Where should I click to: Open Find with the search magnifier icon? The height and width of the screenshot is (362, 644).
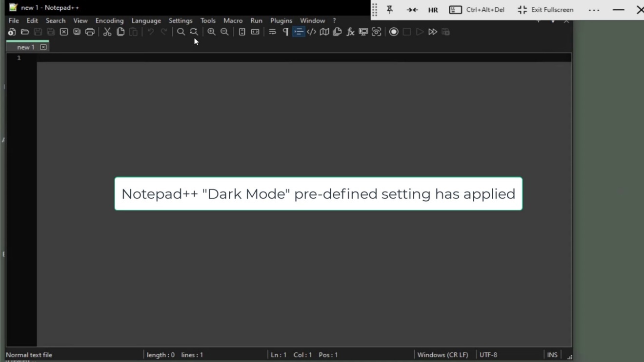181,32
